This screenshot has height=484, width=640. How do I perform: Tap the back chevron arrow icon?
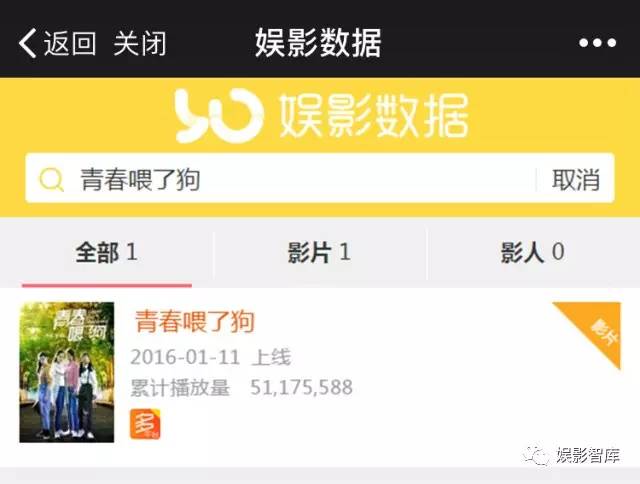pos(27,43)
